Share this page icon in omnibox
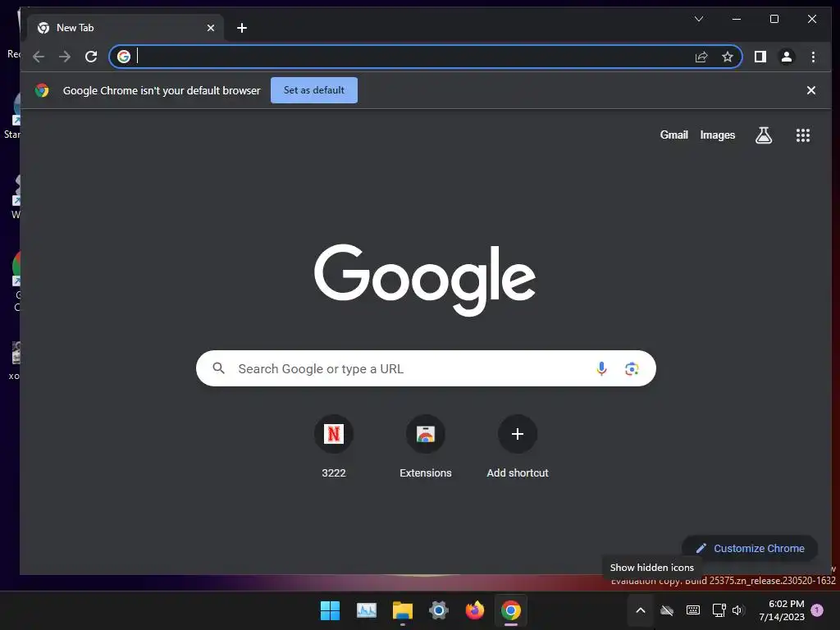The width and height of the screenshot is (840, 630). 701,57
